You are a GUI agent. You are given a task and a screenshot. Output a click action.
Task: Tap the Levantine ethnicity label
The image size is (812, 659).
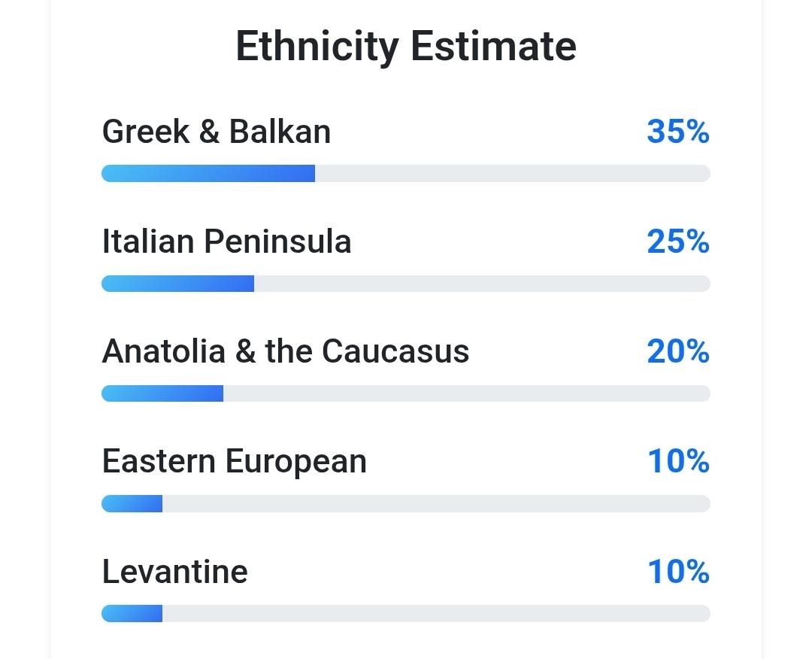pyautogui.click(x=174, y=571)
